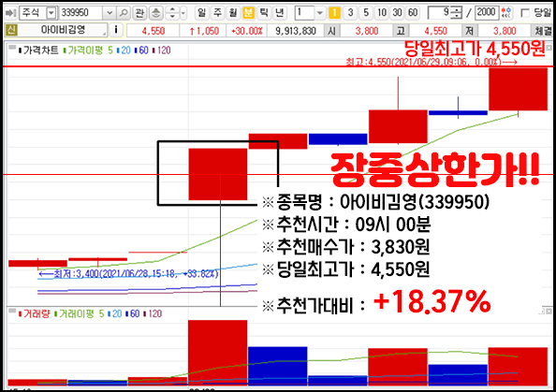This screenshot has height=392, width=556.
Task: Click the up-down stock navigation arrows
Action: (x=172, y=13)
